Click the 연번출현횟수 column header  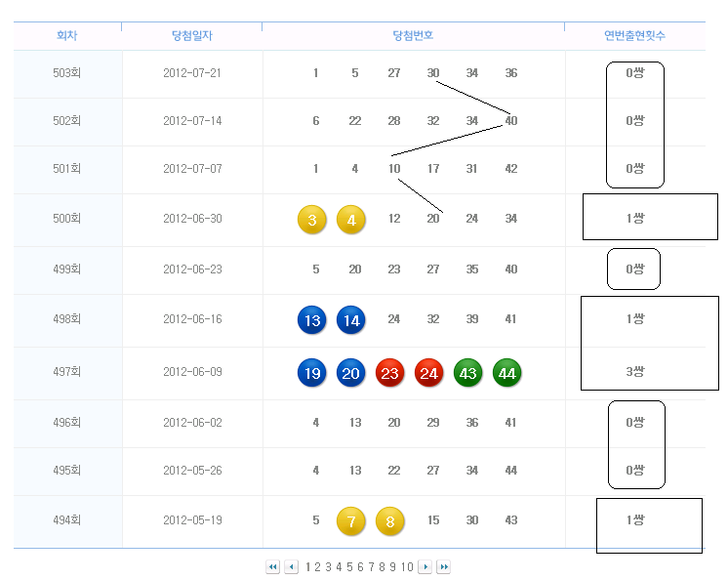tap(634, 36)
